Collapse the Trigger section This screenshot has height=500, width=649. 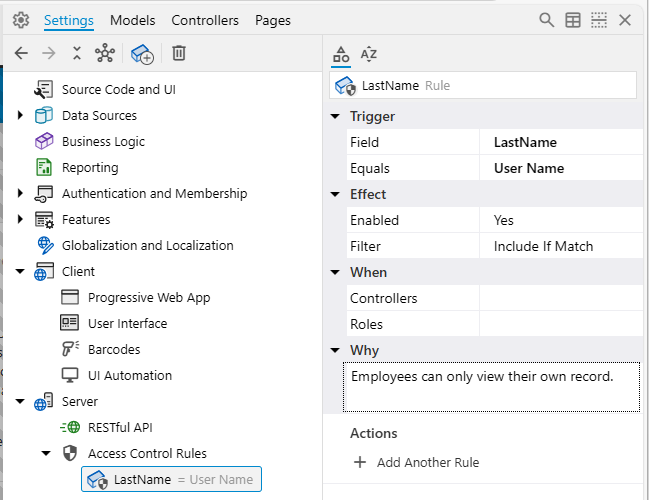[335, 116]
